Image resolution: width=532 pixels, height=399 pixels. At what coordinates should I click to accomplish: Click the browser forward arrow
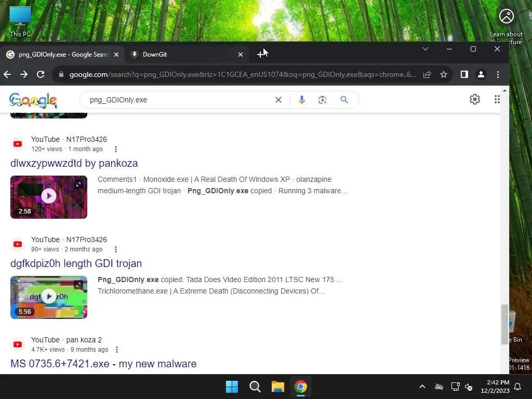click(x=24, y=74)
